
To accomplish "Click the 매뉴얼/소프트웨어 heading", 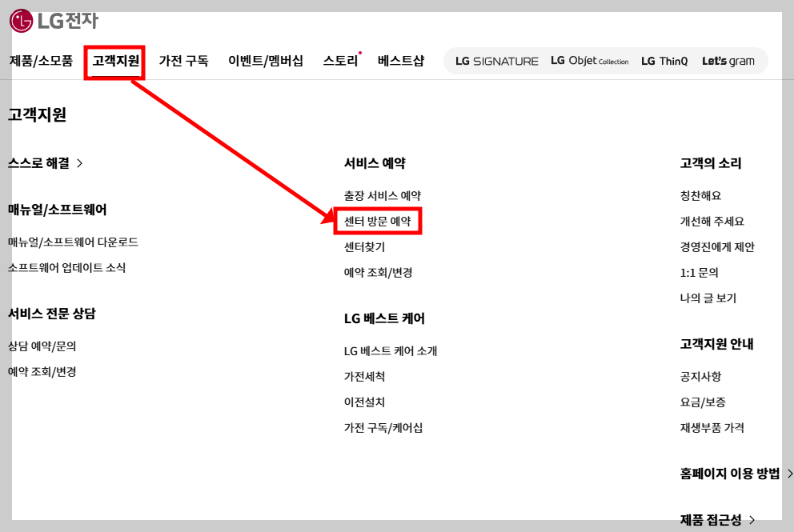I will pos(57,210).
